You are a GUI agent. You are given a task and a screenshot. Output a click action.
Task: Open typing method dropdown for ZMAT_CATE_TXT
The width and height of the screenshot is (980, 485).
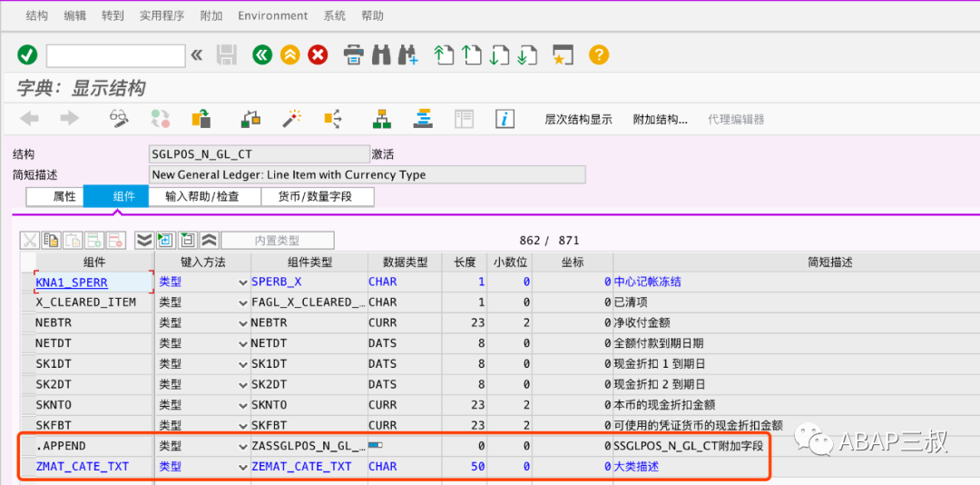coord(243,467)
